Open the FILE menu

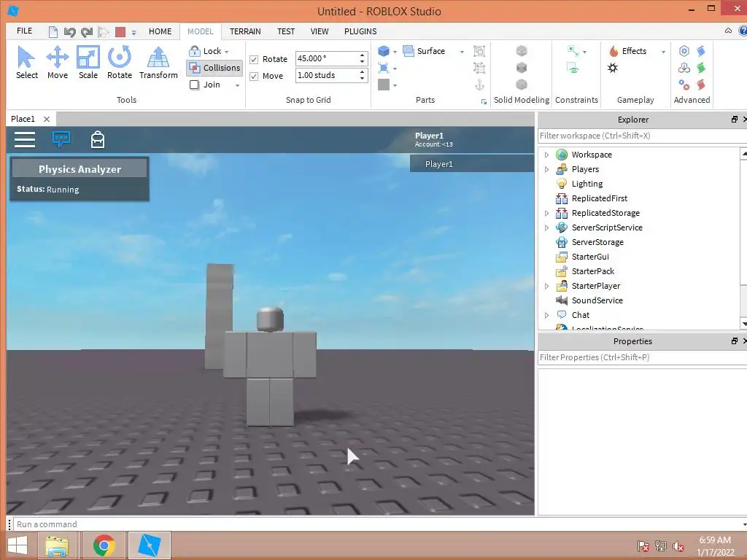[24, 31]
